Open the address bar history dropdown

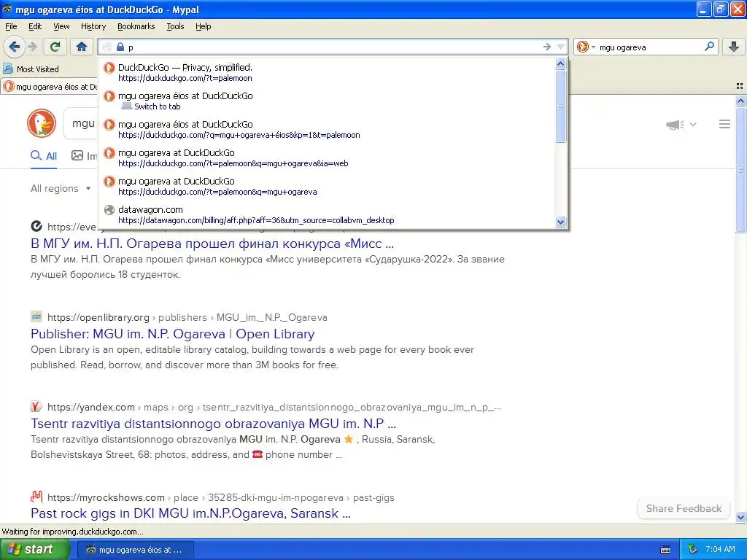pyautogui.click(x=561, y=47)
